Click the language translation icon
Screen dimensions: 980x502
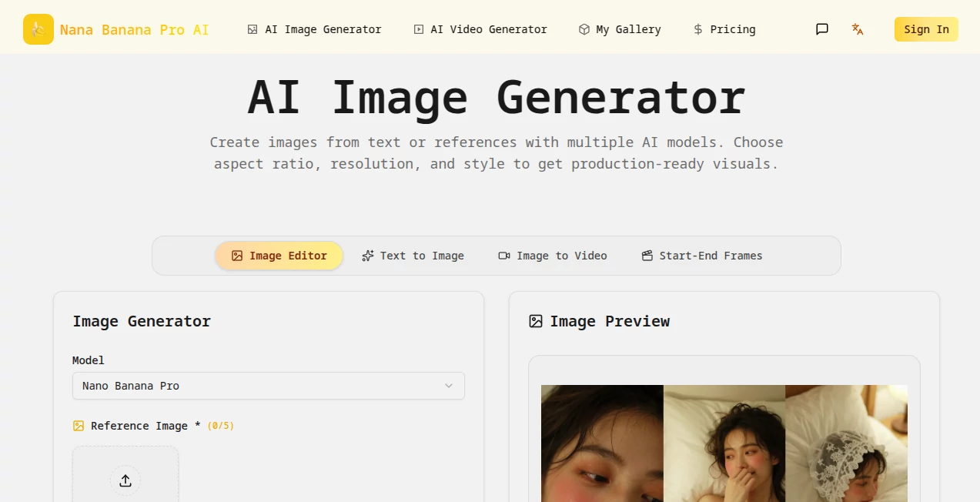pos(858,29)
